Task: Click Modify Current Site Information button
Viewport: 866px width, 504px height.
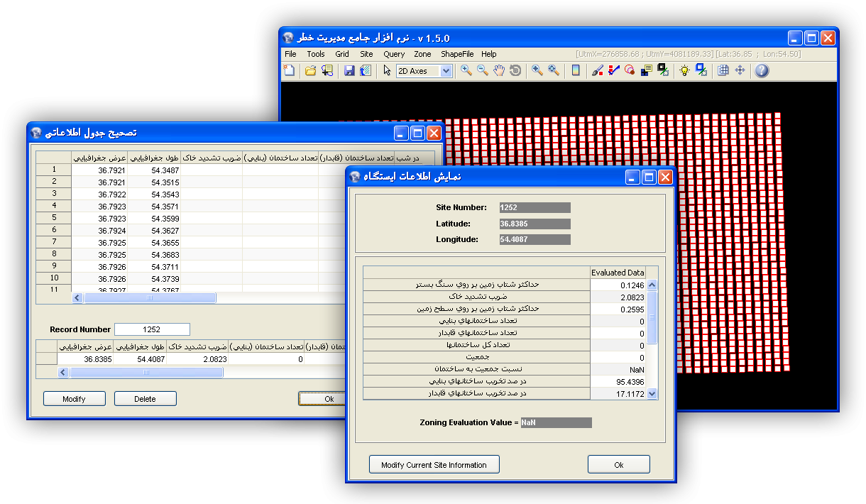Action: (x=434, y=465)
